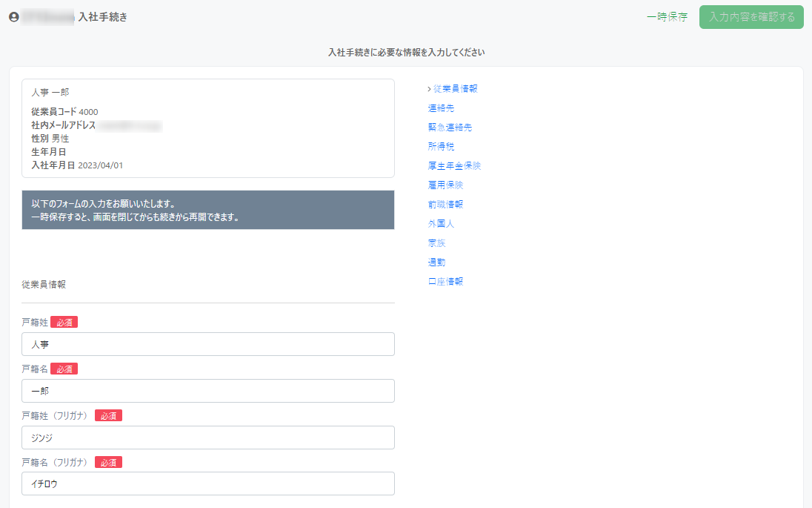Jump to 雇用保険 section
Image resolution: width=812 pixels, height=508 pixels.
coord(445,185)
